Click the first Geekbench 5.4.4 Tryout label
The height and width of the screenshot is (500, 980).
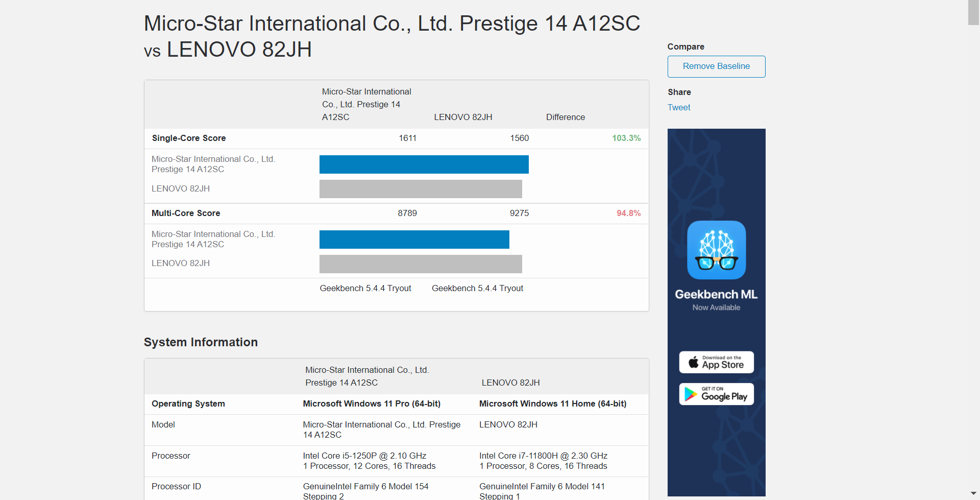[365, 288]
